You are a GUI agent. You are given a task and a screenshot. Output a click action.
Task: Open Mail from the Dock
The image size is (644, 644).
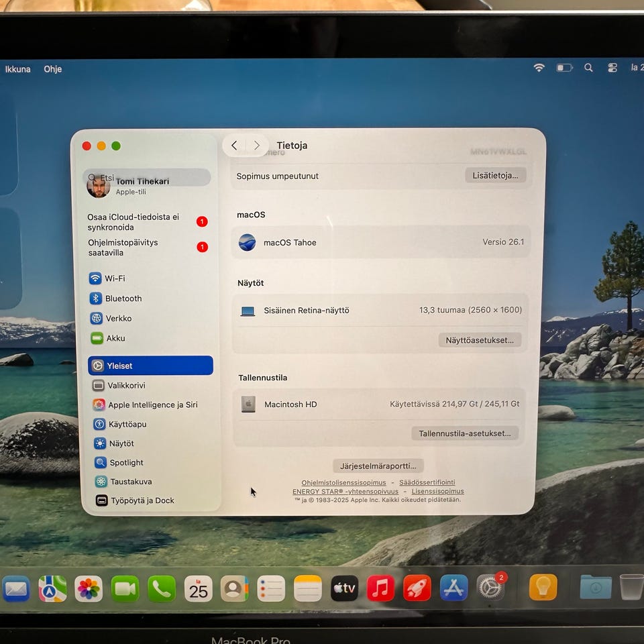[16, 589]
